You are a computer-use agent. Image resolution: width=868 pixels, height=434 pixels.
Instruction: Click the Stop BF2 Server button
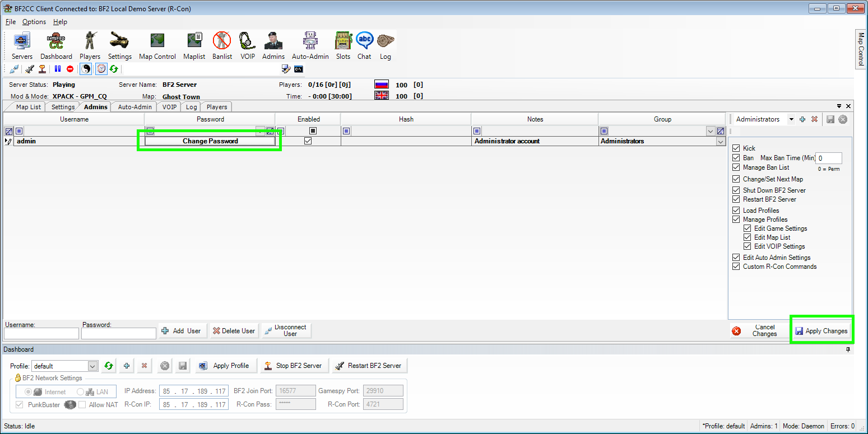294,366
